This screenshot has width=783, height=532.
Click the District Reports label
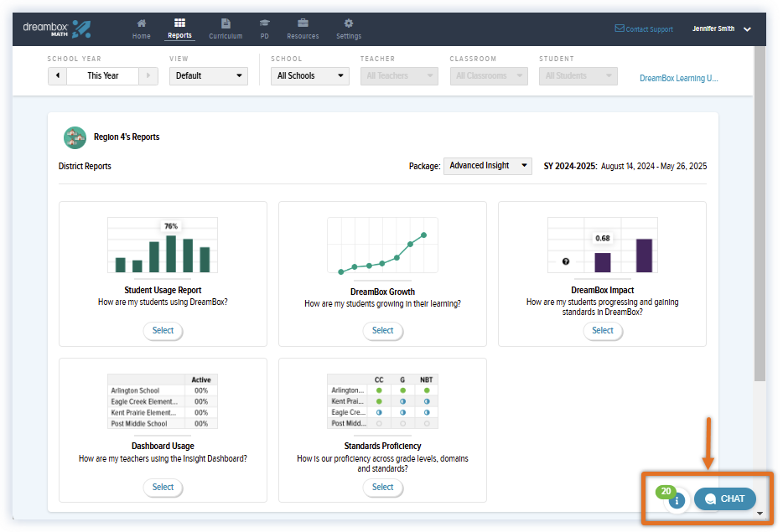[85, 166]
